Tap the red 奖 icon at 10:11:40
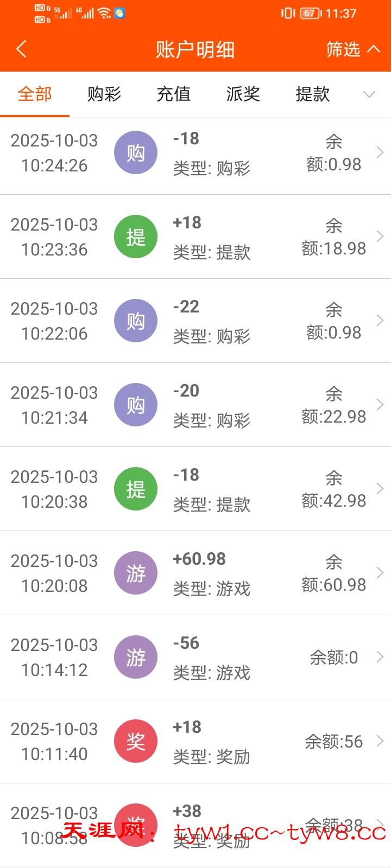The image size is (391, 868). [x=136, y=741]
